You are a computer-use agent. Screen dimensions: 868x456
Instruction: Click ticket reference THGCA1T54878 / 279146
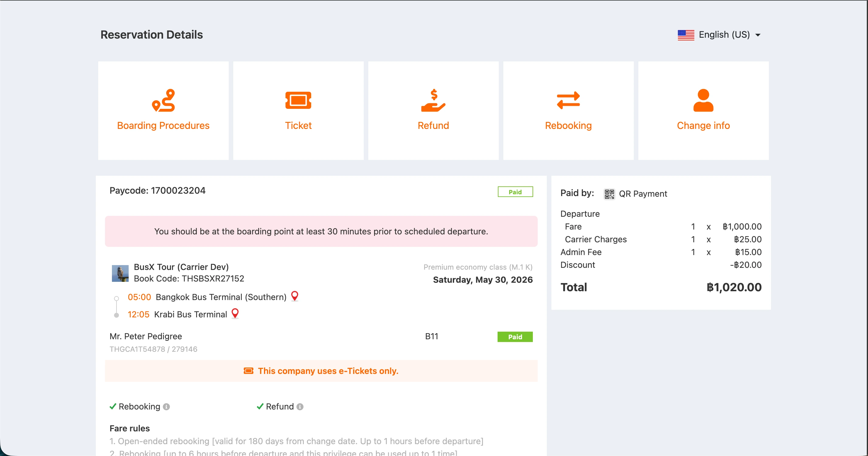153,349
